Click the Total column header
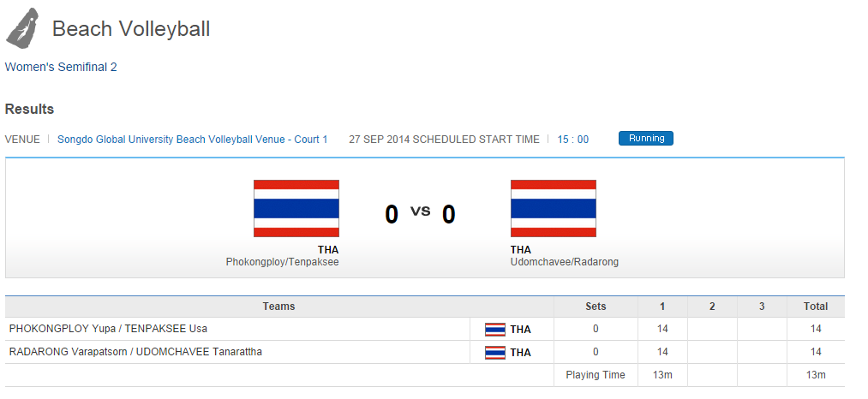This screenshot has width=868, height=399. (816, 307)
